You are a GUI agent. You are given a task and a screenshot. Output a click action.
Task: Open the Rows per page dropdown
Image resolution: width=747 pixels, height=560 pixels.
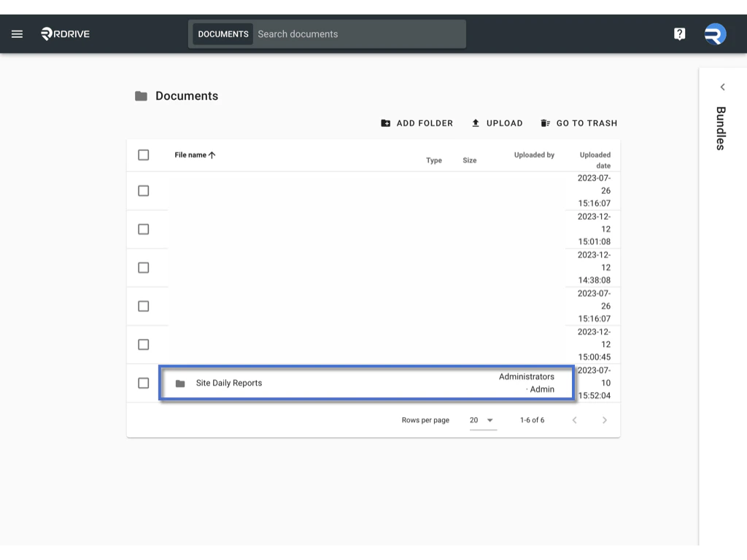pos(482,420)
